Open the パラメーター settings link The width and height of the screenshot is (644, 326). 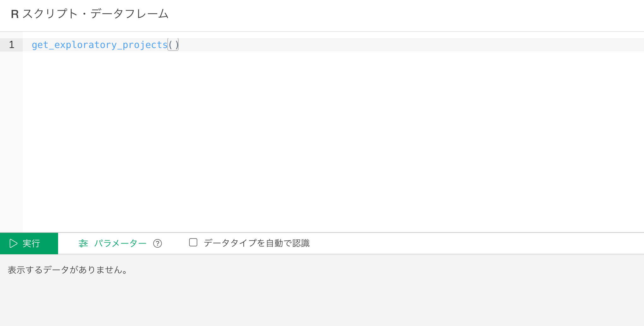(120, 243)
